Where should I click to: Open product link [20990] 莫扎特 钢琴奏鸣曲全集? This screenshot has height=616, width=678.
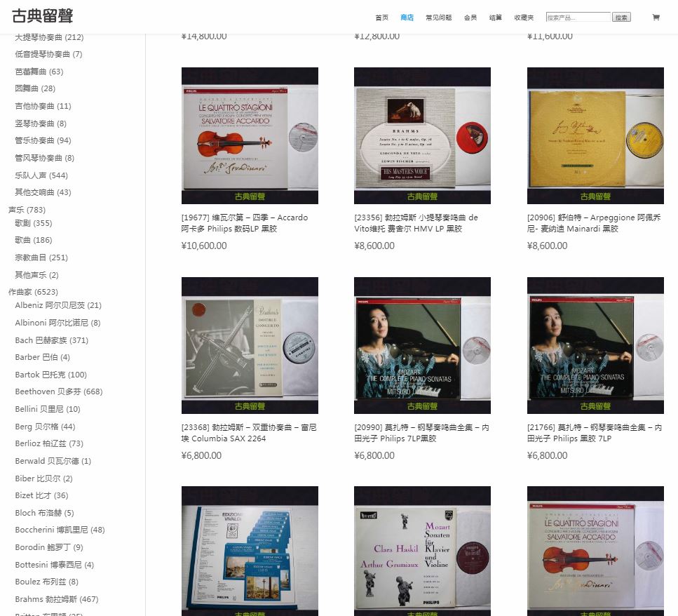(421, 433)
